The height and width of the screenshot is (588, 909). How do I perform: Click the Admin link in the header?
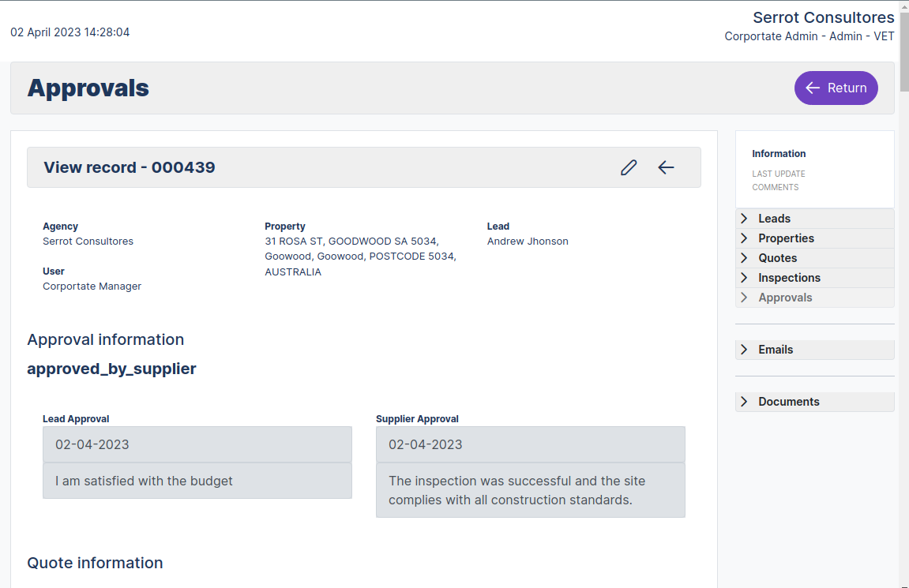(x=845, y=36)
